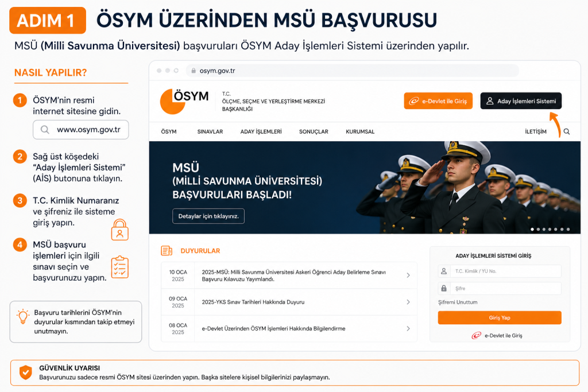Click the Giriş Yap button

500,318
